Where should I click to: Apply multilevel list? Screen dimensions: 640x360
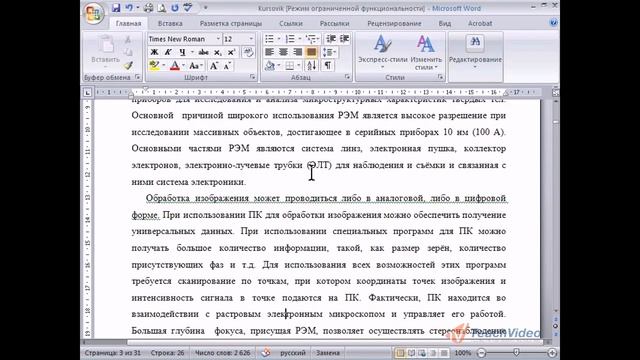[x=311, y=39]
